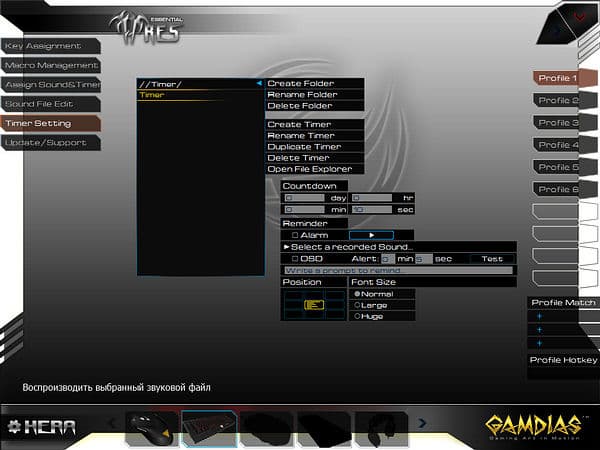The width and height of the screenshot is (600, 450).
Task: Click the HERA gear icon
Action: click(x=14, y=426)
